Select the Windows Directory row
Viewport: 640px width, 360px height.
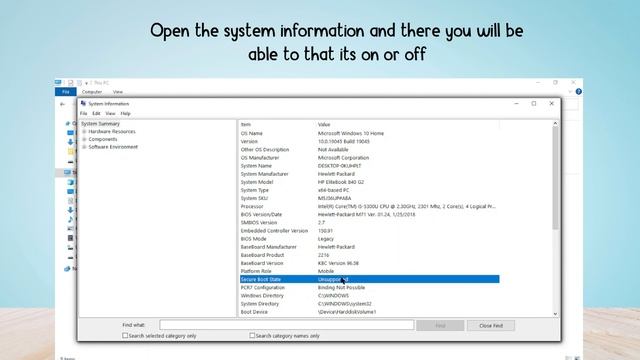369,296
